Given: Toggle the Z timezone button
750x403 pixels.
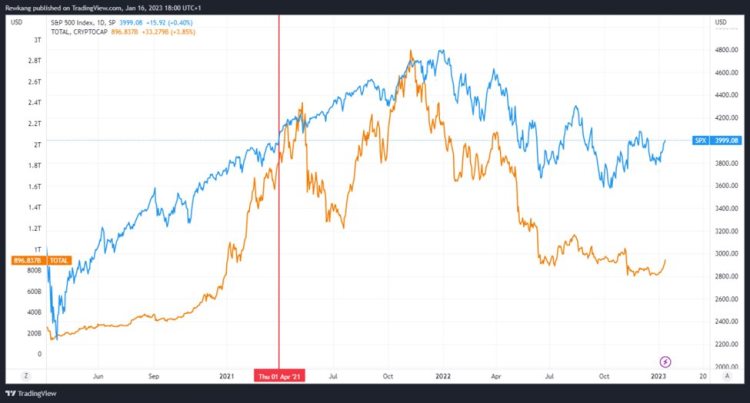Looking at the screenshot, I should click(x=21, y=376).
